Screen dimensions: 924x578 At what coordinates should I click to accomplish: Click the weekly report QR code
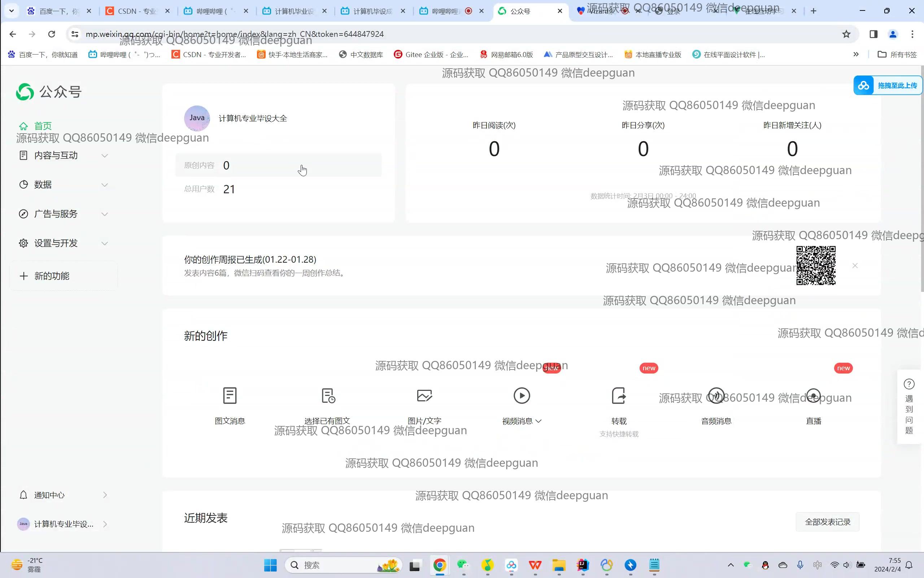816,266
